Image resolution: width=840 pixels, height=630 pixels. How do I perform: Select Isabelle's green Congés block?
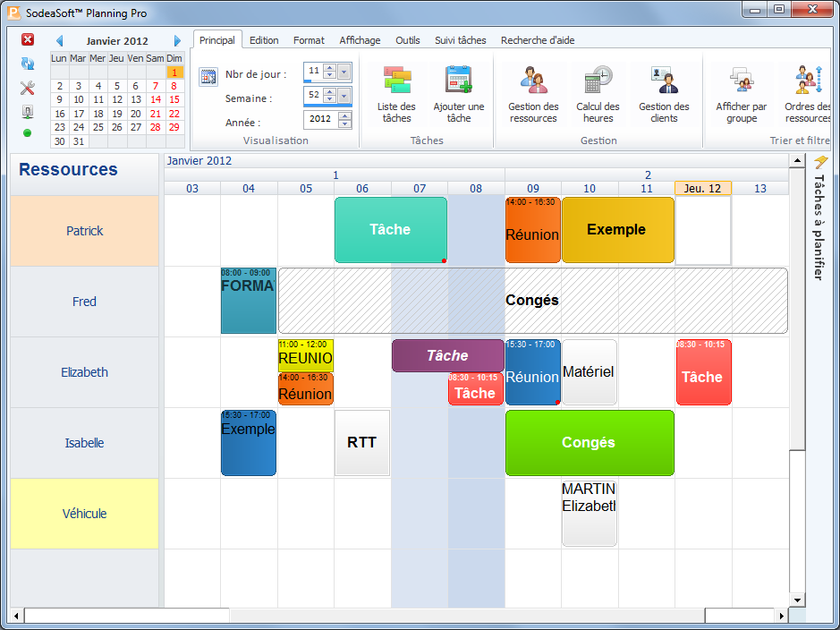[590, 443]
